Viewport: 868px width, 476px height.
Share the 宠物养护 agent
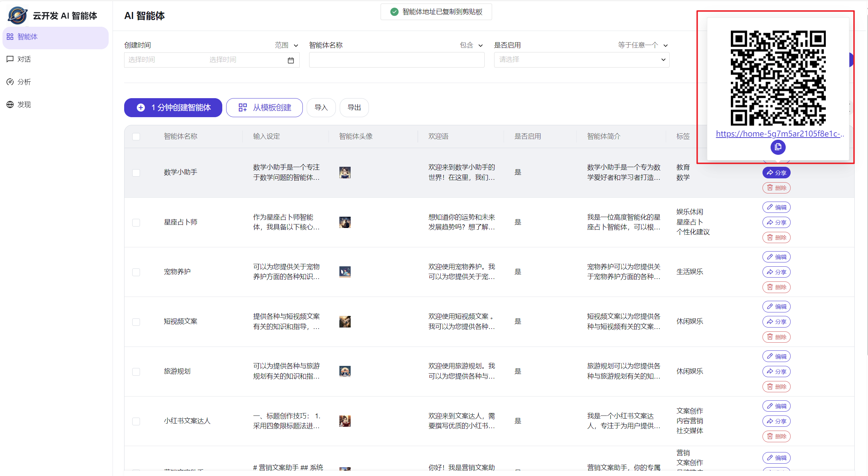click(x=776, y=272)
